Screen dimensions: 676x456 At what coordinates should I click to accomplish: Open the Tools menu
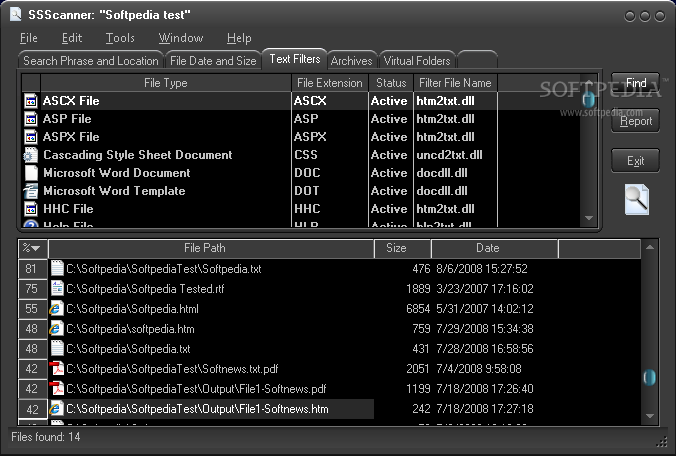click(120, 38)
